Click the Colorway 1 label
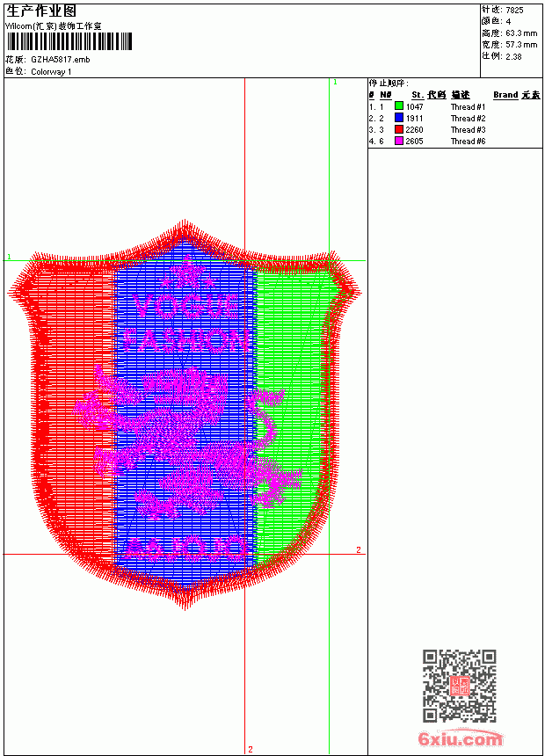The height and width of the screenshot is (756, 545). (x=51, y=72)
